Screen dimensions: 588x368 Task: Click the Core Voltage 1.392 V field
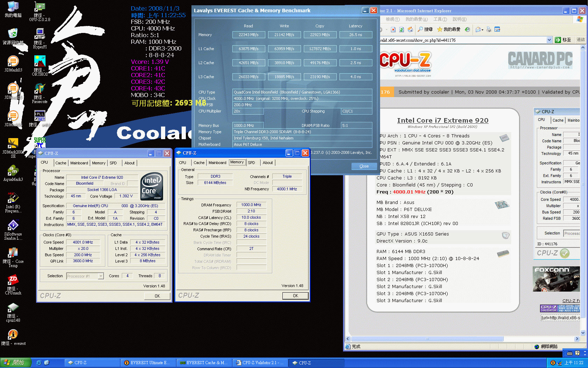pos(126,196)
